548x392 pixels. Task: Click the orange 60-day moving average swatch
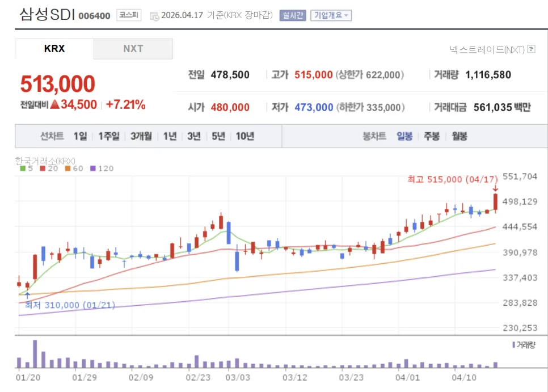pyautogui.click(x=68, y=168)
